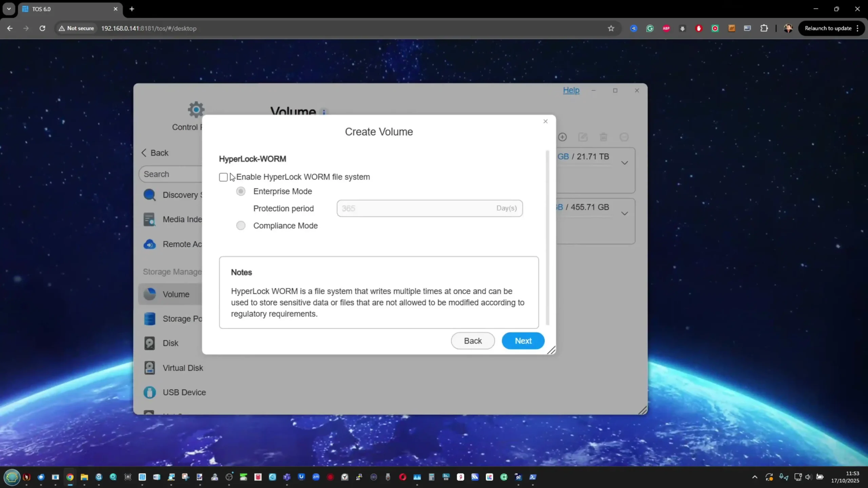Screen dimensions: 868x488
Task: Expand the 21.71 TB volume entry
Action: pyautogui.click(x=624, y=163)
